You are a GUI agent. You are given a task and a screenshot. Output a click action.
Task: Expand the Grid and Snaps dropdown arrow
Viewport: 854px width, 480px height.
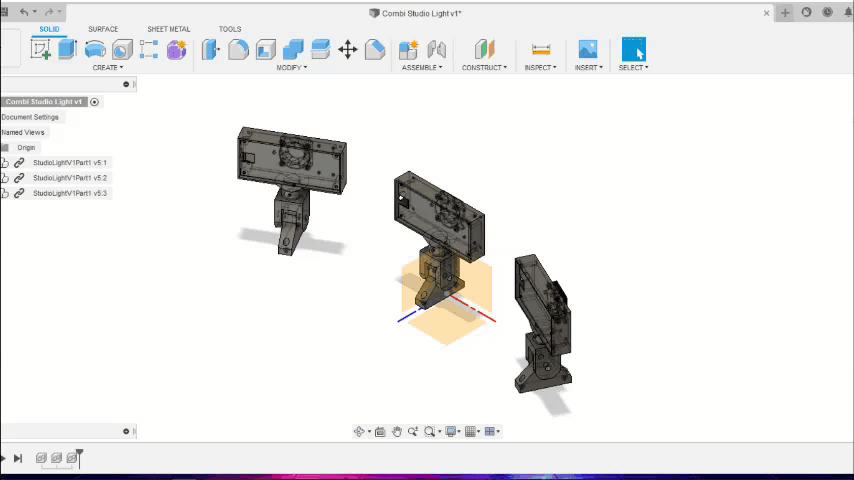coord(479,432)
